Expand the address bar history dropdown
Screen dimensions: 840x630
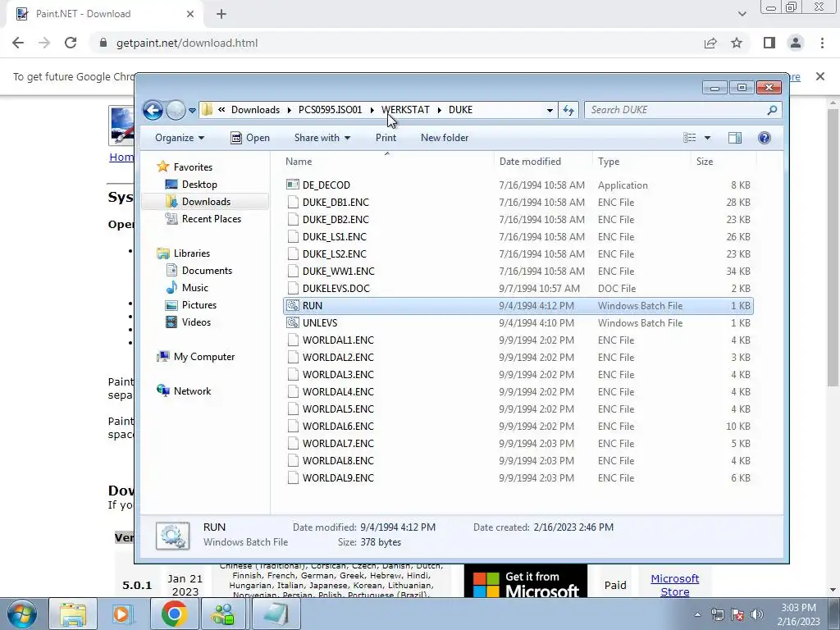(x=550, y=111)
